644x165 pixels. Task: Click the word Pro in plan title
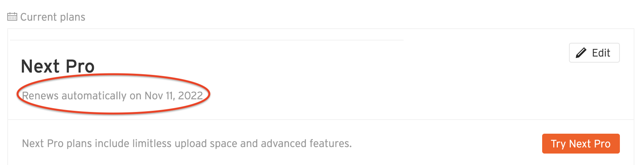coord(80,66)
